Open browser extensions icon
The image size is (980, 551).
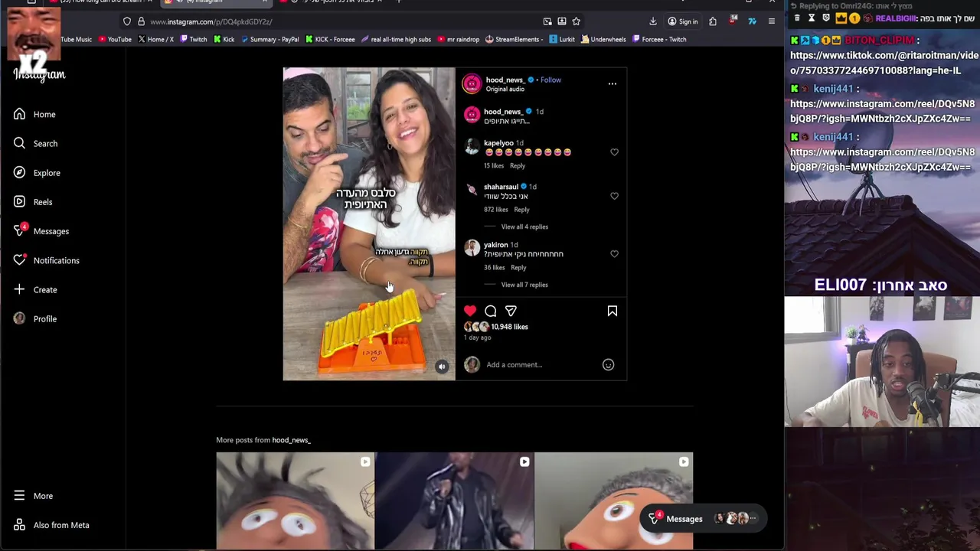pos(713,21)
